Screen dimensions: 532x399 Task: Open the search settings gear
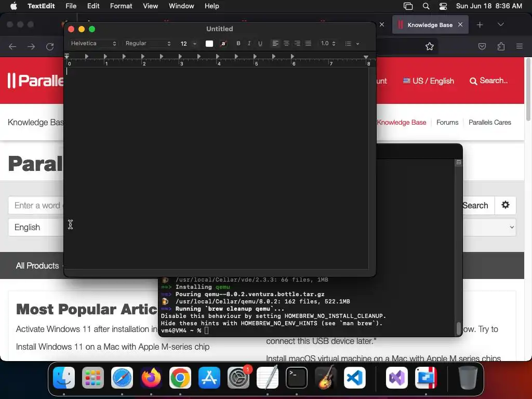(x=506, y=205)
